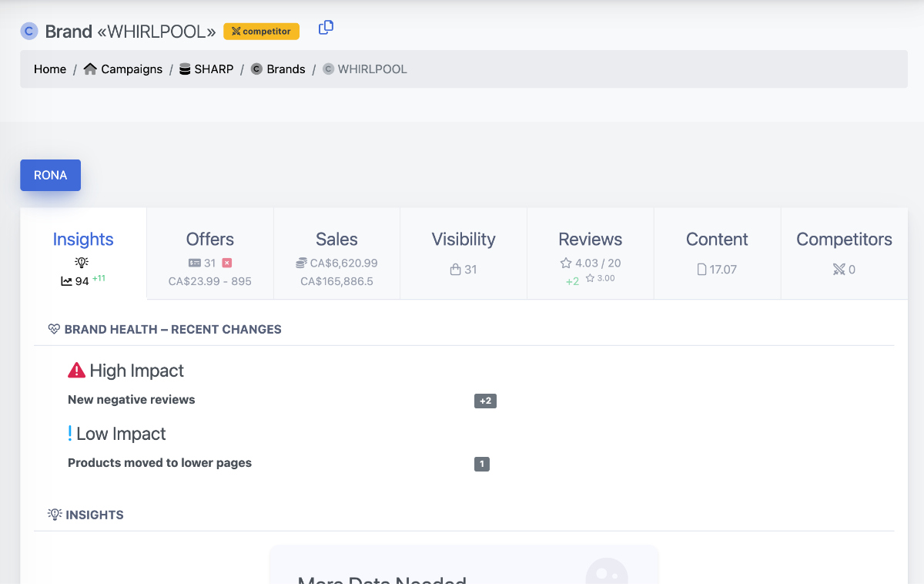Click the bag icon in Visibility tab
Image resolution: width=924 pixels, height=584 pixels.
click(455, 270)
